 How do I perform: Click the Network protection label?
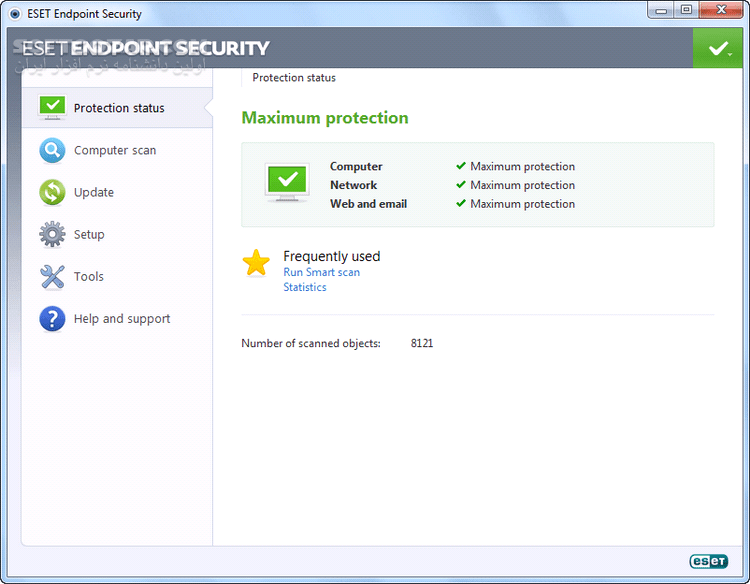(353, 185)
